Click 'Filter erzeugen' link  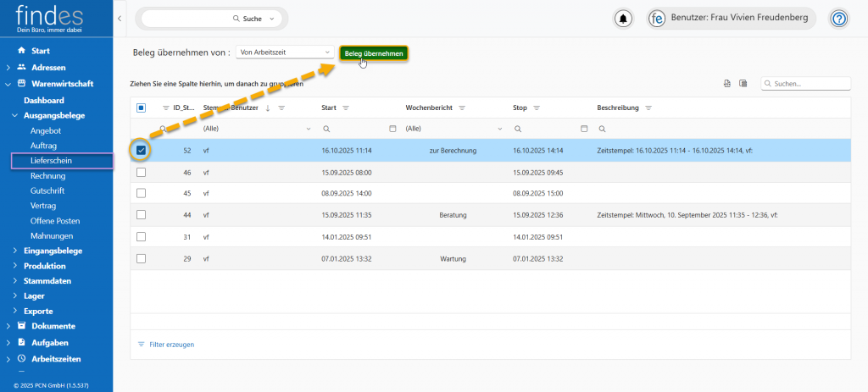pos(171,345)
